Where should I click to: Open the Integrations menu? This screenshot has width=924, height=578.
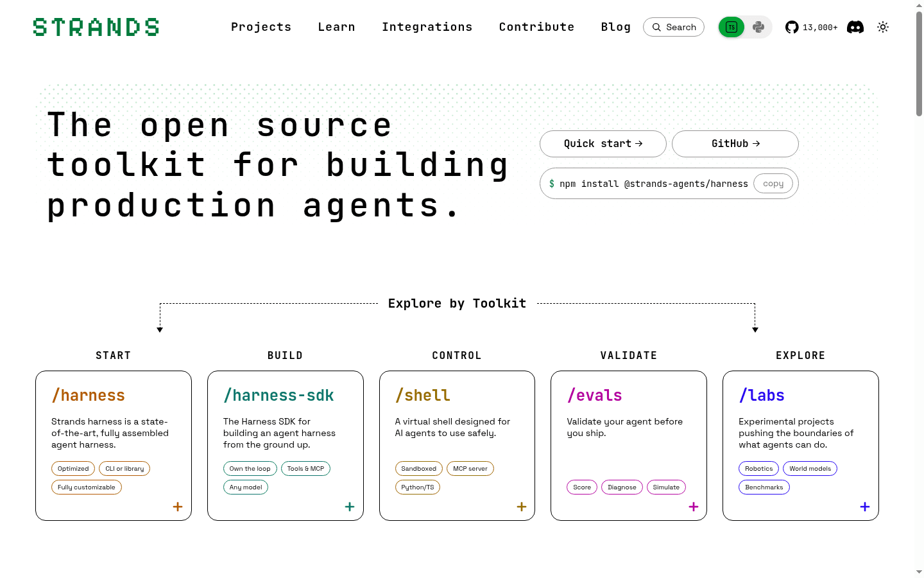click(427, 27)
